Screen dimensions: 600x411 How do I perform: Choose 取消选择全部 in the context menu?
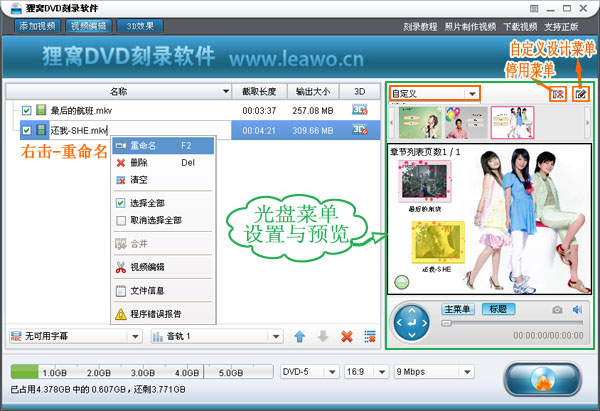163,220
